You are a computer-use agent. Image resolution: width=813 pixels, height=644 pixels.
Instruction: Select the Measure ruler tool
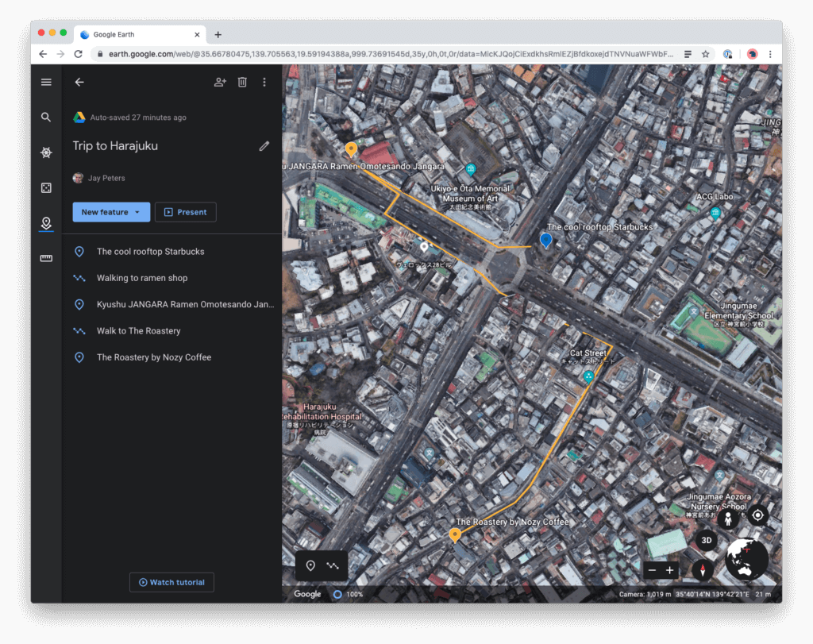46,258
